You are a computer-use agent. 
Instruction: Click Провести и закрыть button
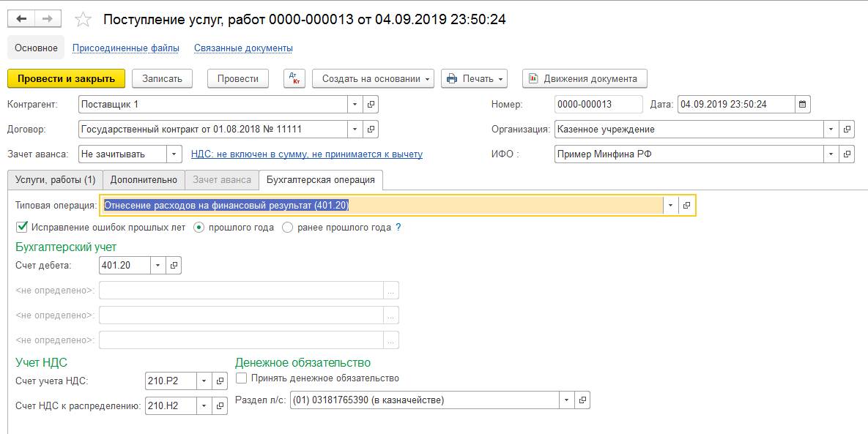[67, 78]
